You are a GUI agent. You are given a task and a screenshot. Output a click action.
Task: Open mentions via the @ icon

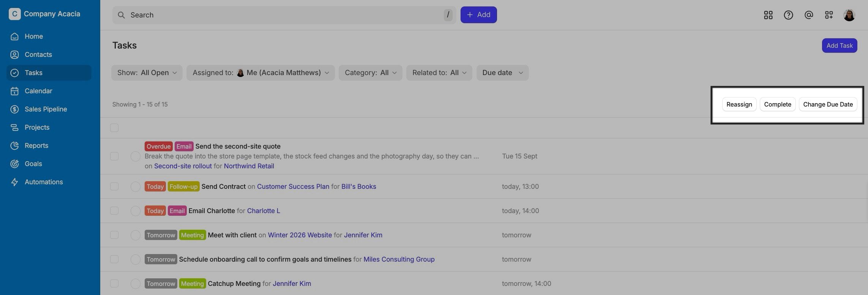809,15
